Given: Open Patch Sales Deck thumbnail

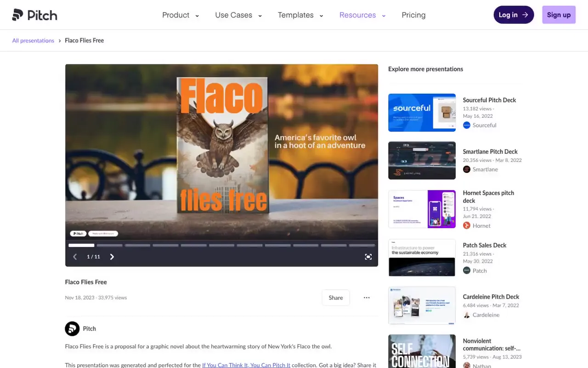Looking at the screenshot, I should [x=422, y=258].
